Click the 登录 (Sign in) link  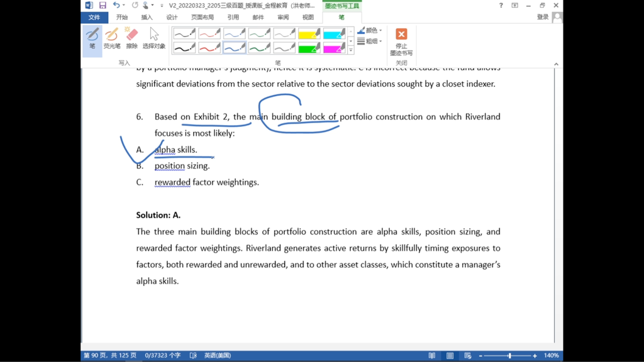pos(543,18)
